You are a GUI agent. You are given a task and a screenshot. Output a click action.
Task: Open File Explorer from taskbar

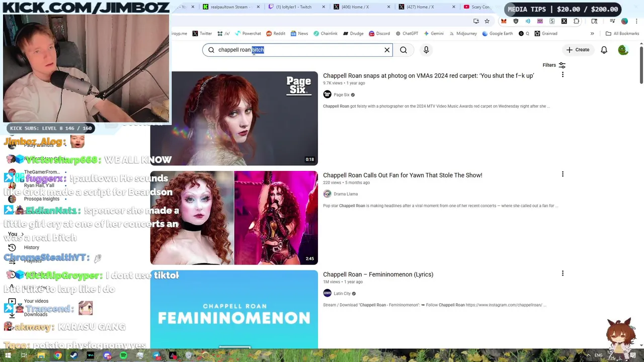(41, 356)
